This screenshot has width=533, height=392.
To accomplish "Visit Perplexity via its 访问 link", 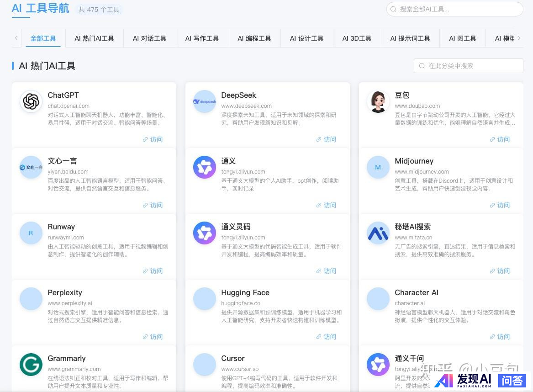I will tap(153, 337).
